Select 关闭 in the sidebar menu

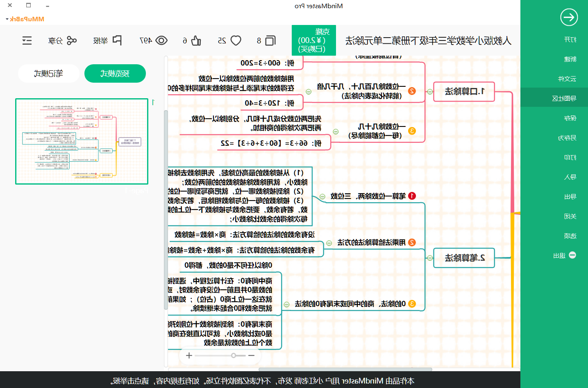pos(570,216)
